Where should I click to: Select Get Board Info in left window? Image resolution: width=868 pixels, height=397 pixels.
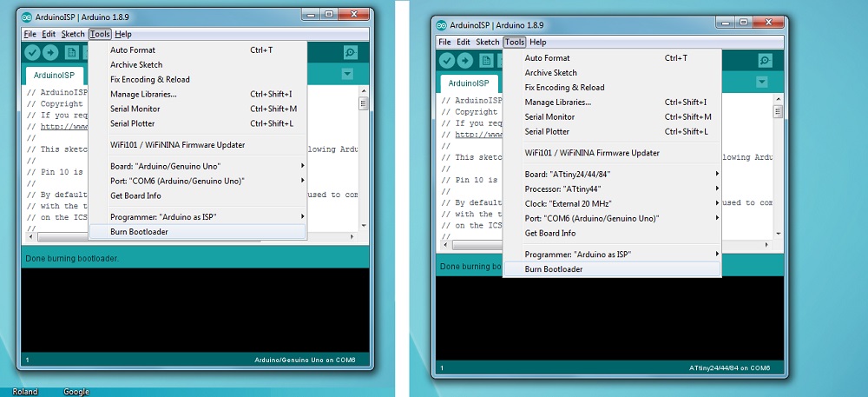198,195
